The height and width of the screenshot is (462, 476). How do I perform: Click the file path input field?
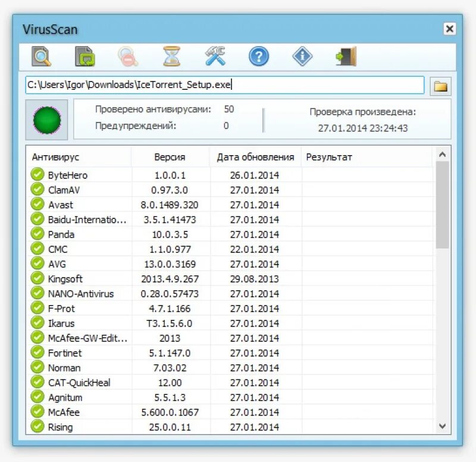click(225, 85)
